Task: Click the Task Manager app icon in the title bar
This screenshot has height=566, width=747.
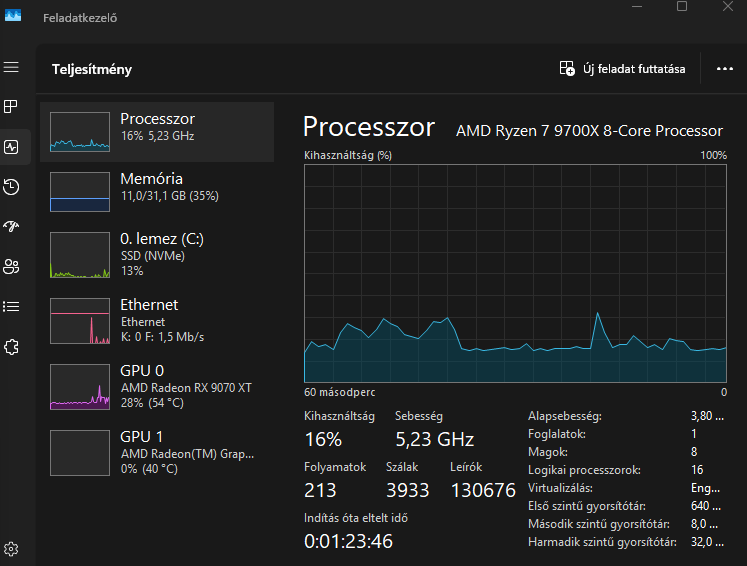Action: [13, 15]
